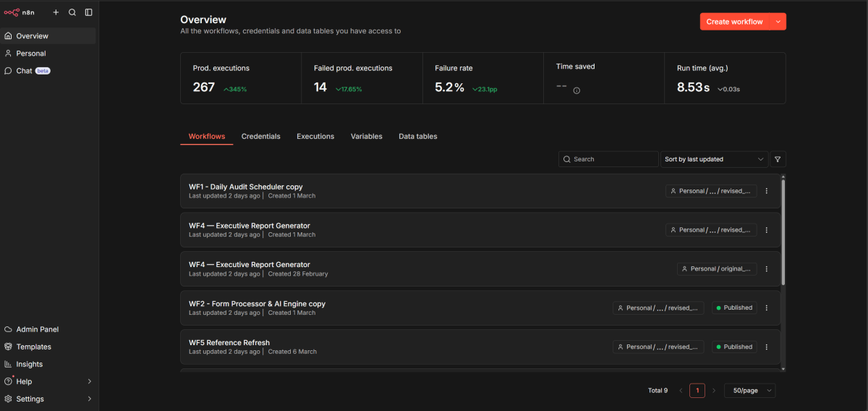This screenshot has height=411, width=868.
Task: Collapse the sidebar with panel icon
Action: [x=88, y=12]
